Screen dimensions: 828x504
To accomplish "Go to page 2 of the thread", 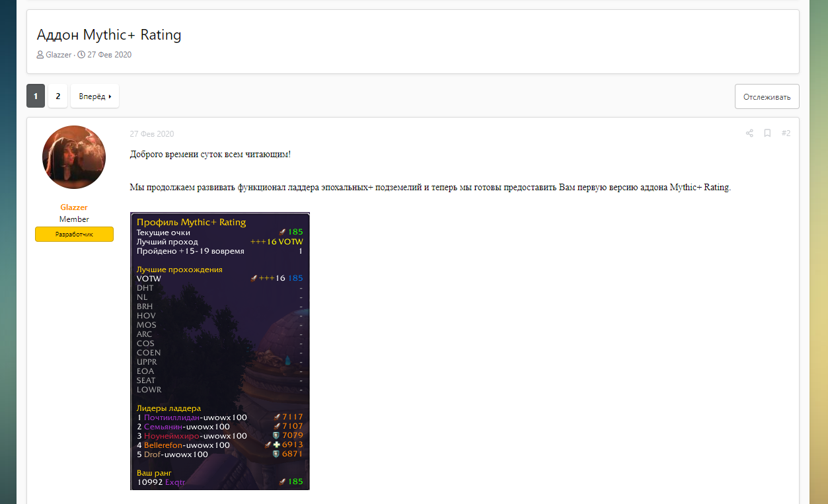I will [57, 96].
